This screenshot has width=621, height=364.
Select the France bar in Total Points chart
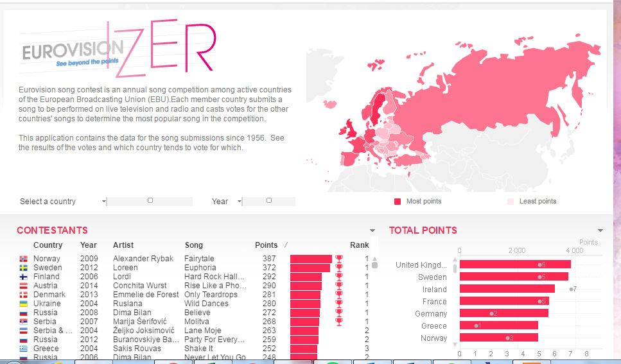point(504,302)
